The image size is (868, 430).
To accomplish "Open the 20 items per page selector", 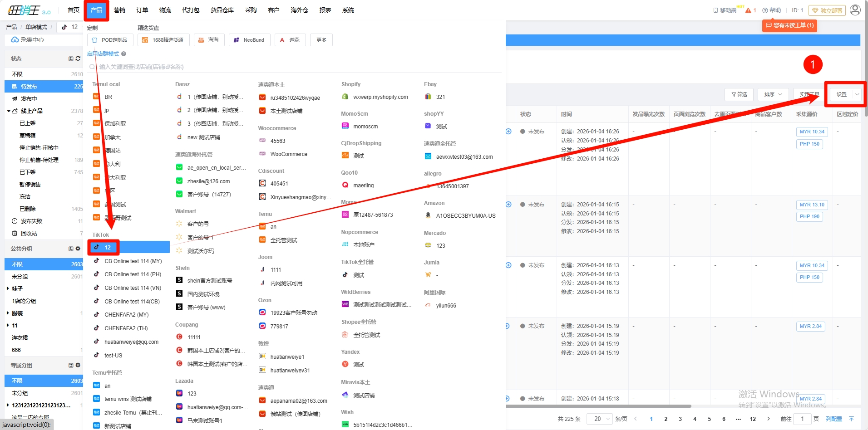I will tap(600, 419).
